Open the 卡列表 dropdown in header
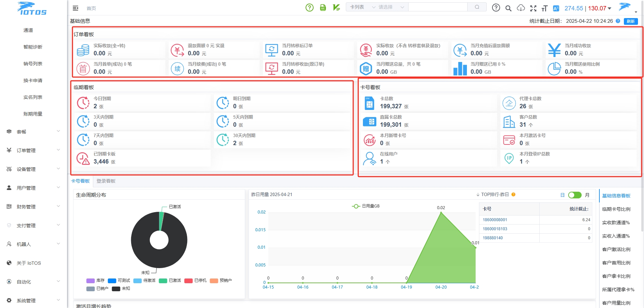644x308 pixels. (362, 7)
